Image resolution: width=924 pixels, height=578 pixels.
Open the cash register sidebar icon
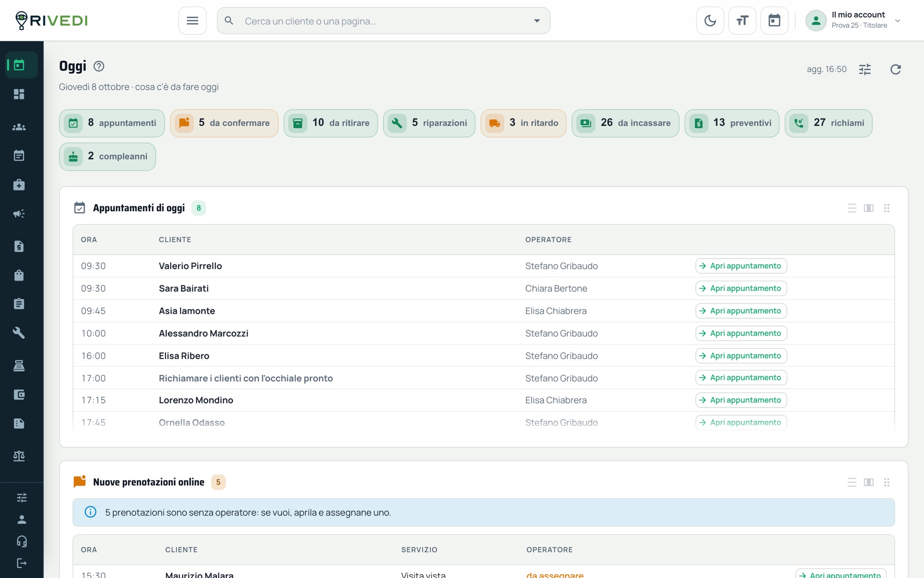tap(19, 366)
